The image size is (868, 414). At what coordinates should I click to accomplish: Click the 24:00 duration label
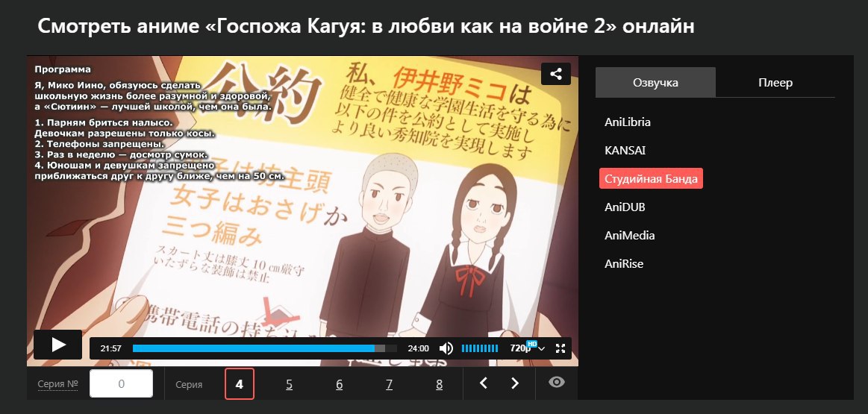[418, 348]
